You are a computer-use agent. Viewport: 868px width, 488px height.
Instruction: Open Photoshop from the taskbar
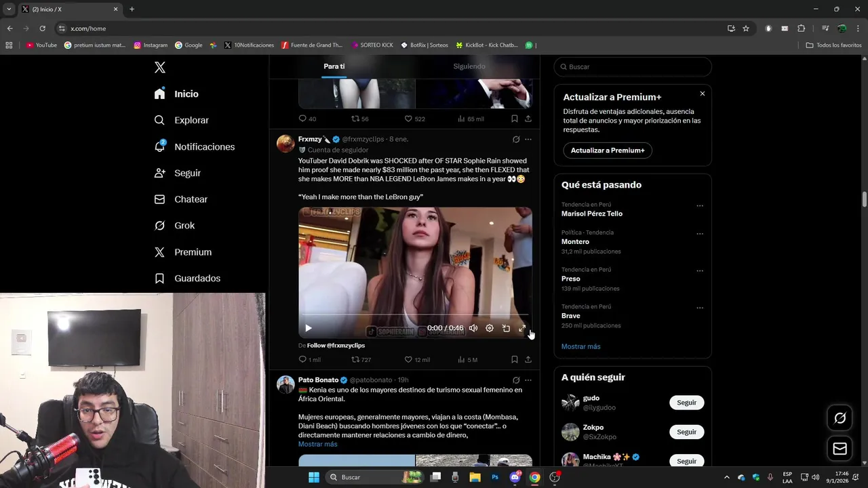[495, 477]
